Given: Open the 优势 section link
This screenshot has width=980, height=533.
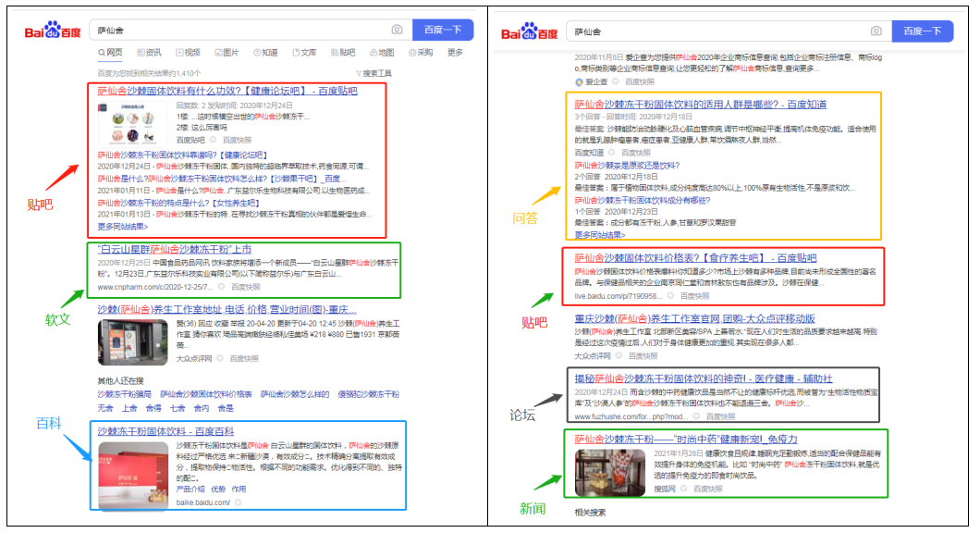Looking at the screenshot, I should click(219, 490).
